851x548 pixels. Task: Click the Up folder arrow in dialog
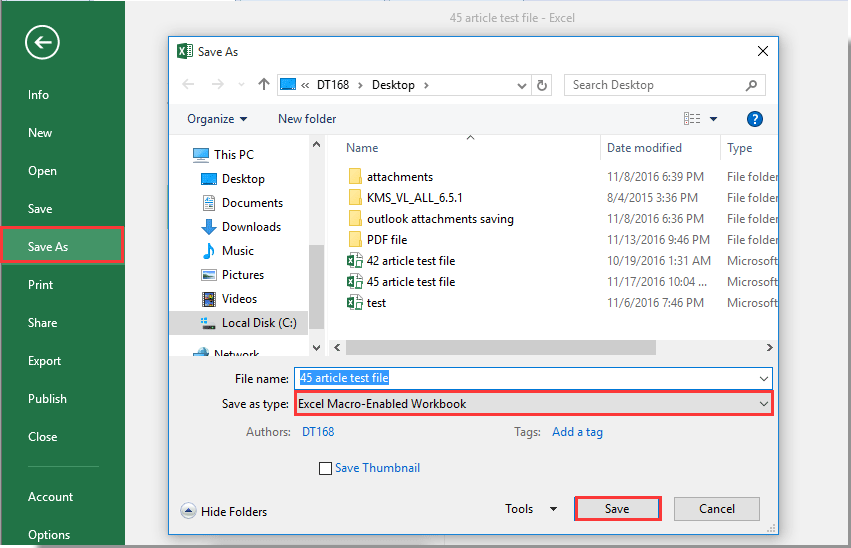(x=263, y=85)
